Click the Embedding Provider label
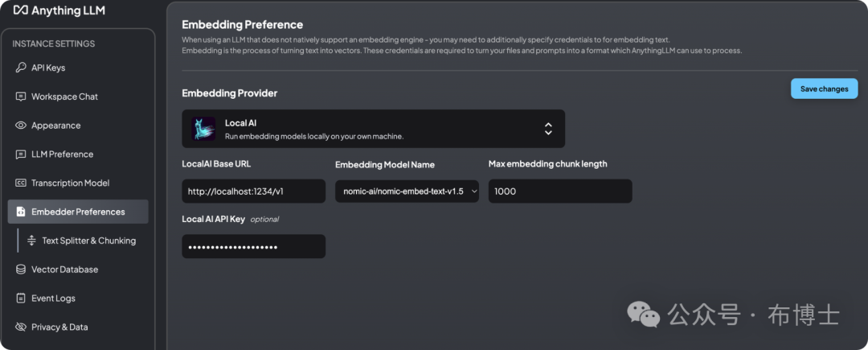Viewport: 868px width, 350px height. (230, 93)
